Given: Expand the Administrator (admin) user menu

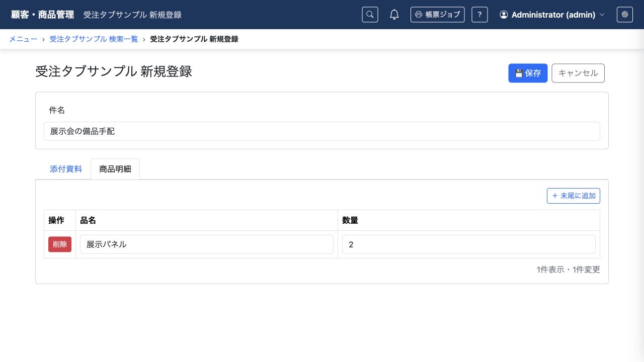Looking at the screenshot, I should tap(552, 15).
